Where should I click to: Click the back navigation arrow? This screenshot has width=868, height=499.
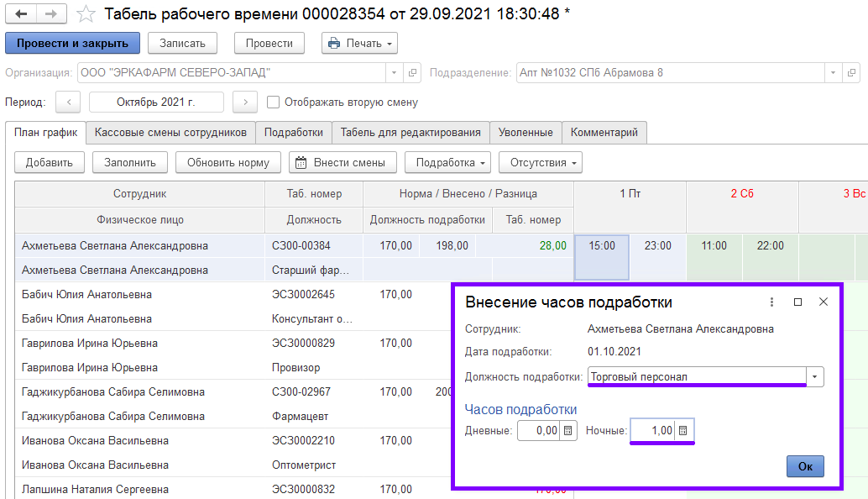click(x=21, y=14)
